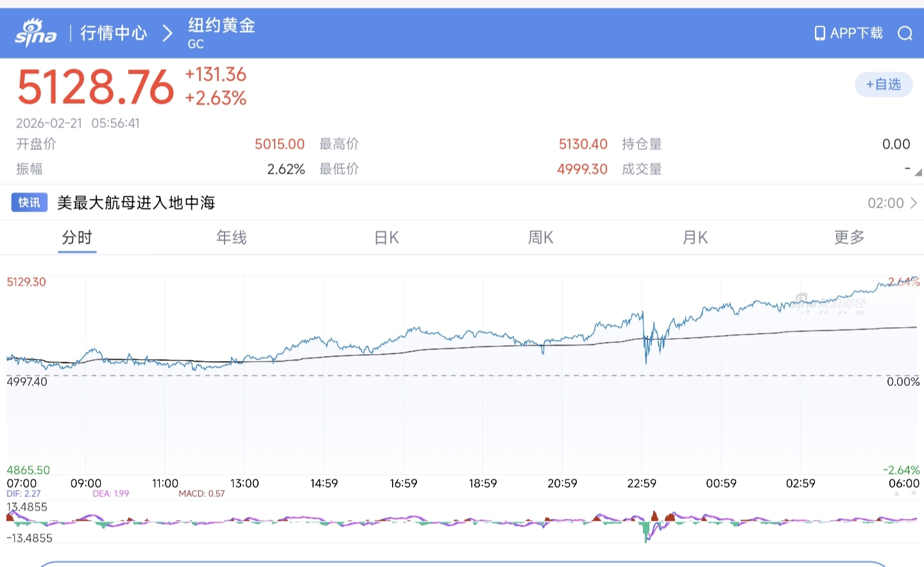Screen dimensions: 924x567
Task: Tap the APP下载 phone icon
Action: pyautogui.click(x=819, y=33)
